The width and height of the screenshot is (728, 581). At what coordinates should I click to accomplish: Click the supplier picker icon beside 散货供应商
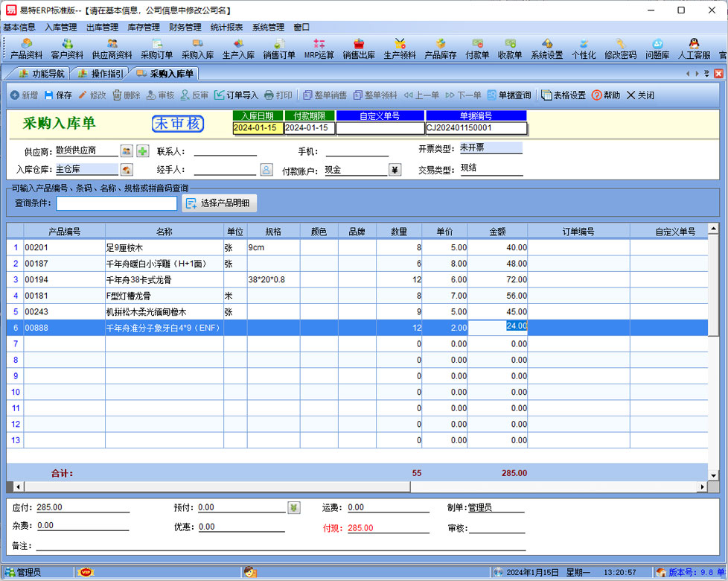(127, 151)
